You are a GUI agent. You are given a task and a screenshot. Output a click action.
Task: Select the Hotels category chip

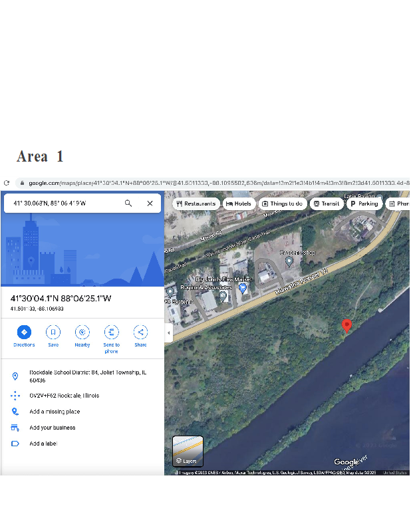click(239, 203)
